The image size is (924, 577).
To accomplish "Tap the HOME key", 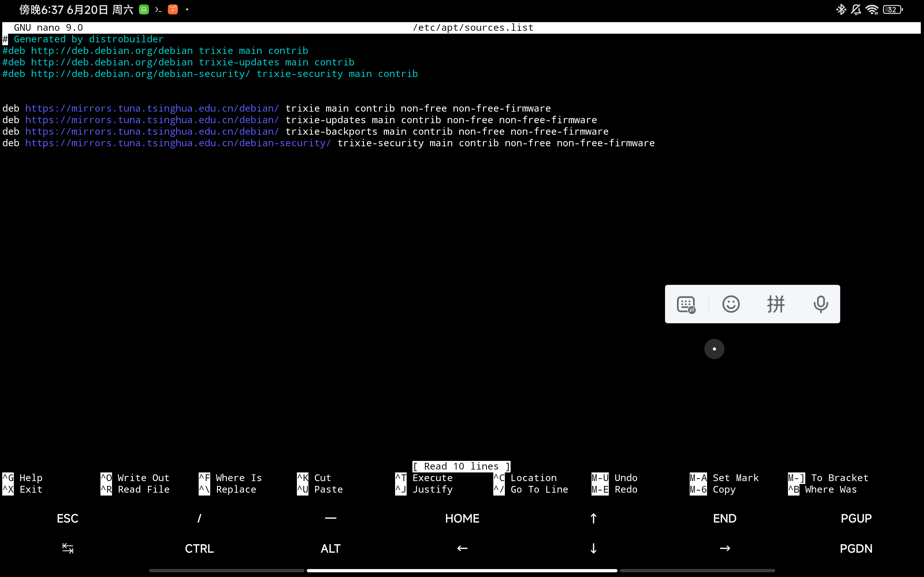I will (462, 518).
